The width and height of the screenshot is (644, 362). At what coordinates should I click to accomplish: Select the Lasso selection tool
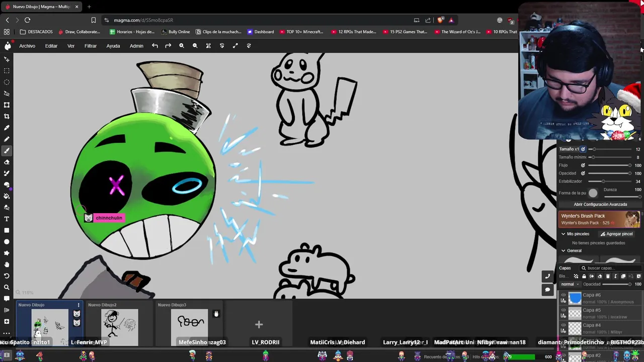7,94
